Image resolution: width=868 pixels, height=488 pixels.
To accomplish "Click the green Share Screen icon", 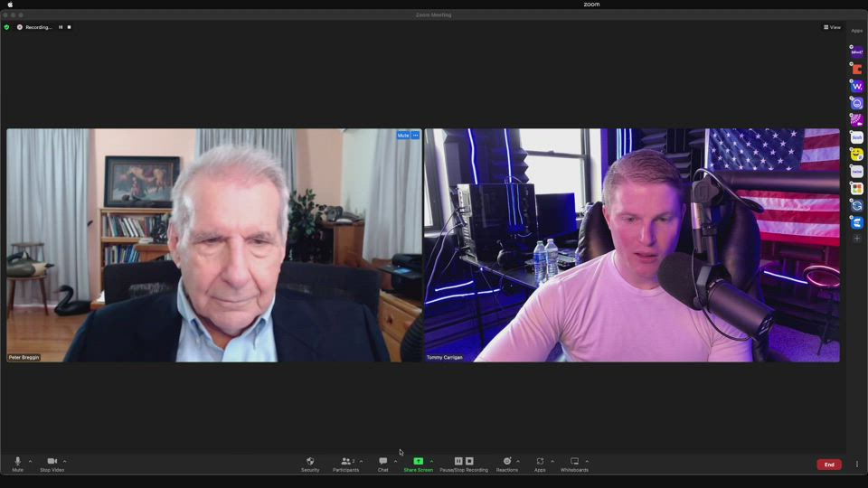I will coord(418,461).
